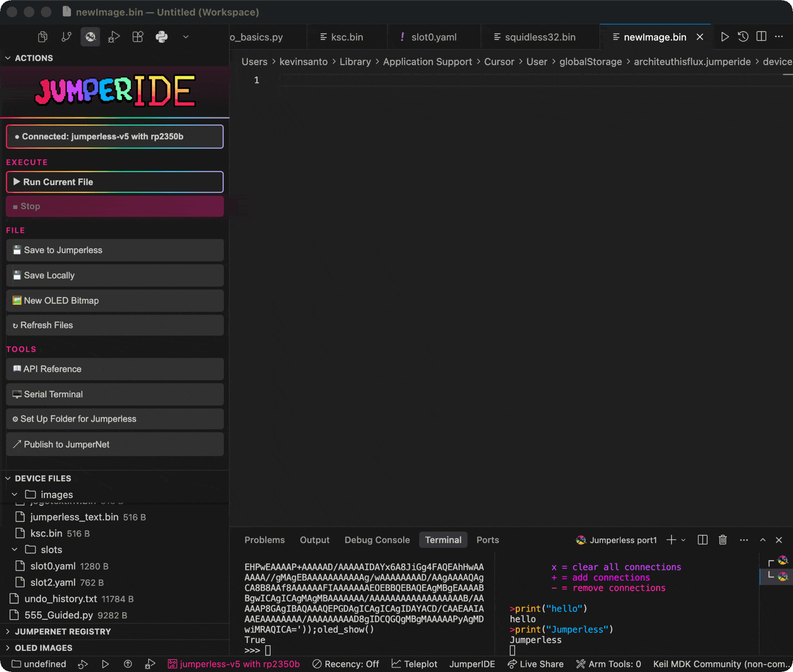Close the newImage.bin tab
This screenshot has height=672, width=793.
coord(700,37)
